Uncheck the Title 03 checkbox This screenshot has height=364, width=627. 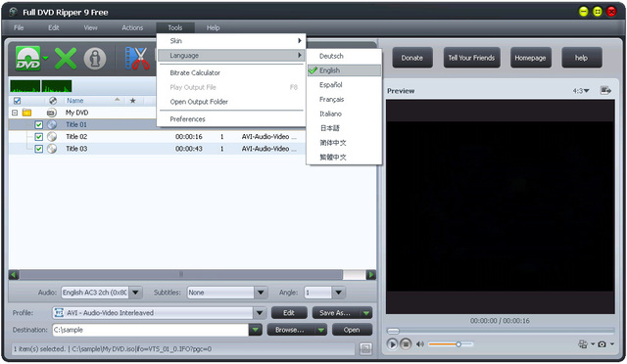[39, 149]
